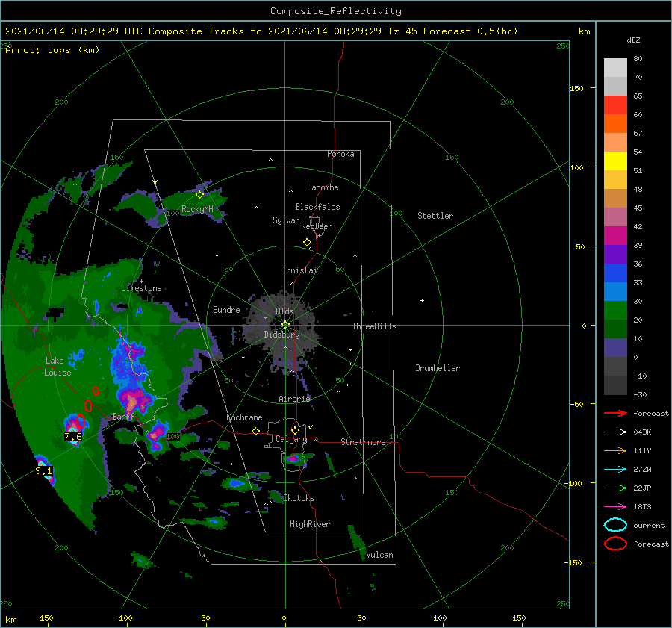The height and width of the screenshot is (628, 672).
Task: Click the red 'forecast' ellipse legend icon
Action: 615,544
